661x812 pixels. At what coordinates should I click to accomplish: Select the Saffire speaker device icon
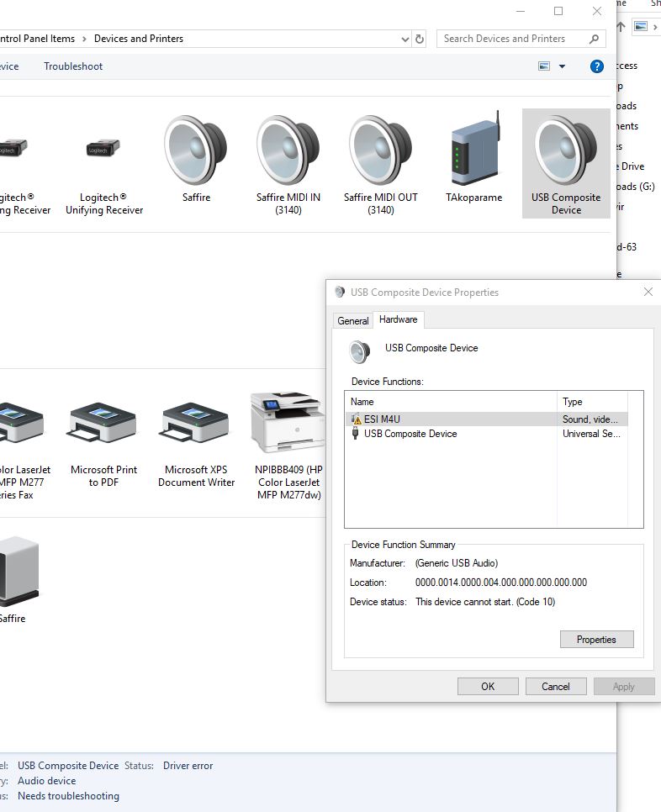point(196,150)
